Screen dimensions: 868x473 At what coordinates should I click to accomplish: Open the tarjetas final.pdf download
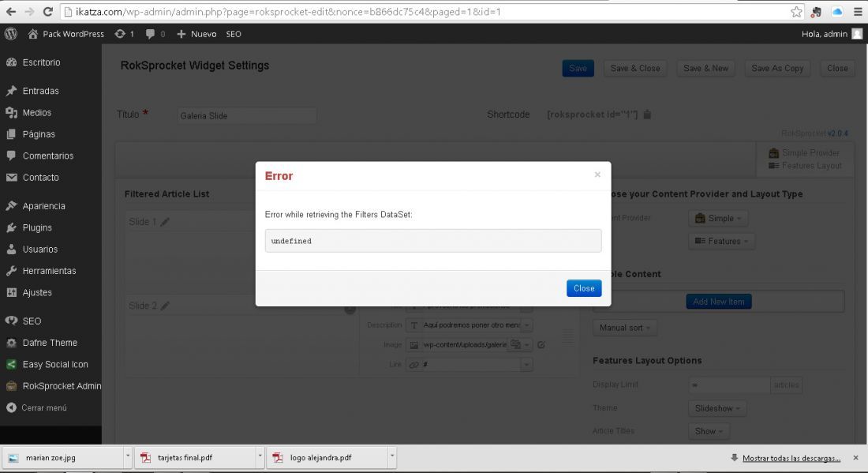coord(195,457)
